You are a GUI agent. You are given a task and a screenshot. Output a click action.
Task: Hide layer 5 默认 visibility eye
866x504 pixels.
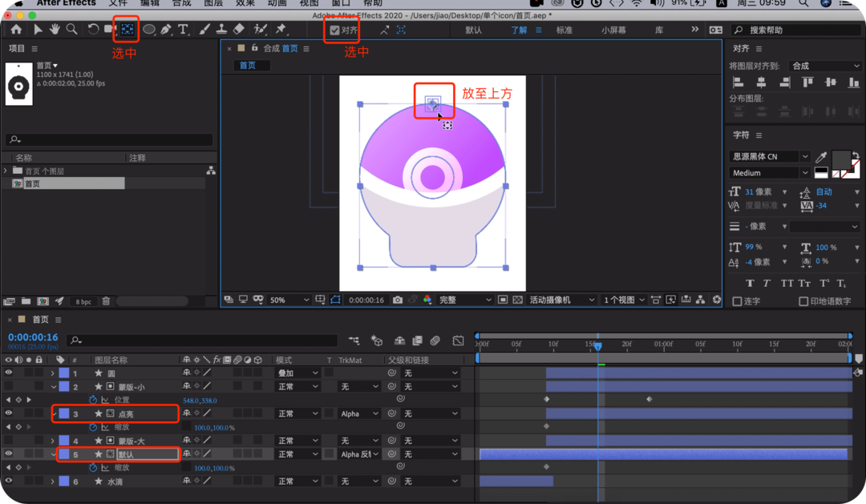click(x=8, y=454)
